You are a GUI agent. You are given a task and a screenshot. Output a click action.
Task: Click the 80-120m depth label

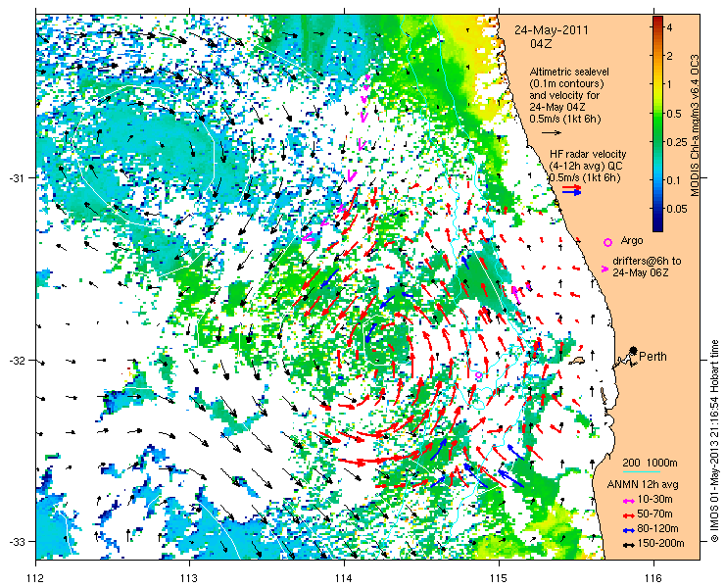tap(657, 529)
